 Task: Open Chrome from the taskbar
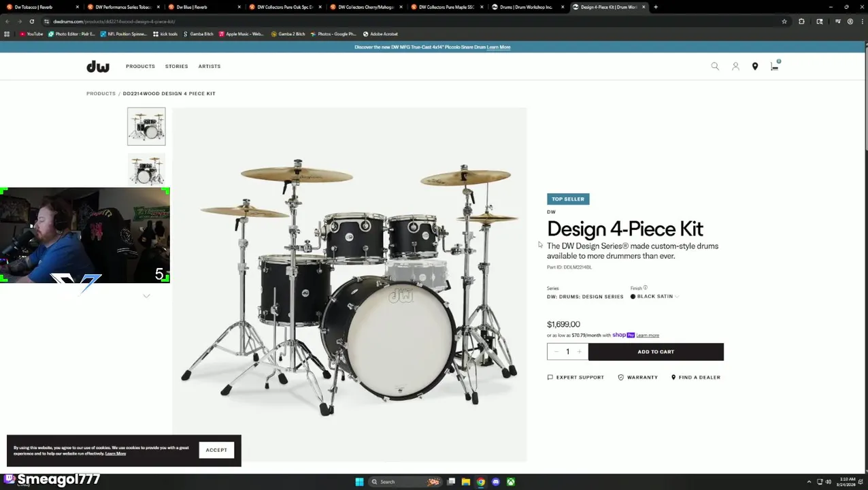(481, 482)
